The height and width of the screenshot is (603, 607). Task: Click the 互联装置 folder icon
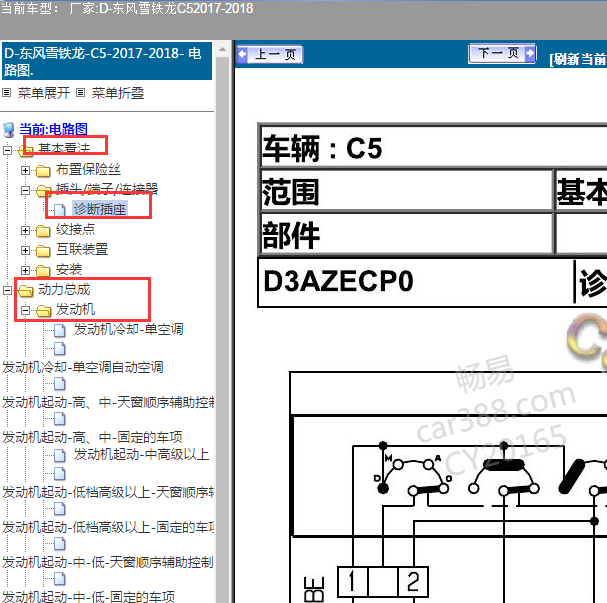tap(43, 251)
